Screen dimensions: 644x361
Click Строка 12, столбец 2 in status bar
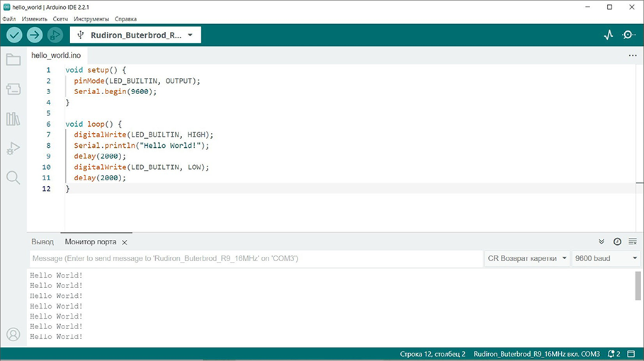point(432,354)
